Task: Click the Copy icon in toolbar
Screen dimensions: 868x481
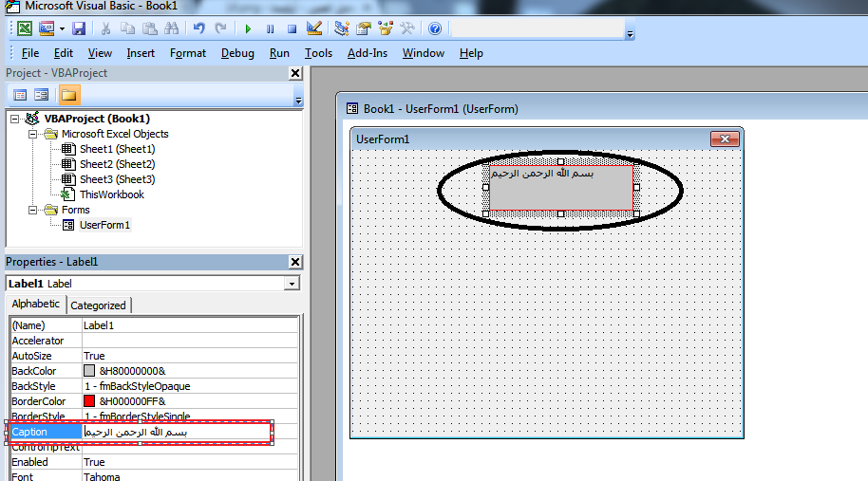Action: pyautogui.click(x=128, y=28)
